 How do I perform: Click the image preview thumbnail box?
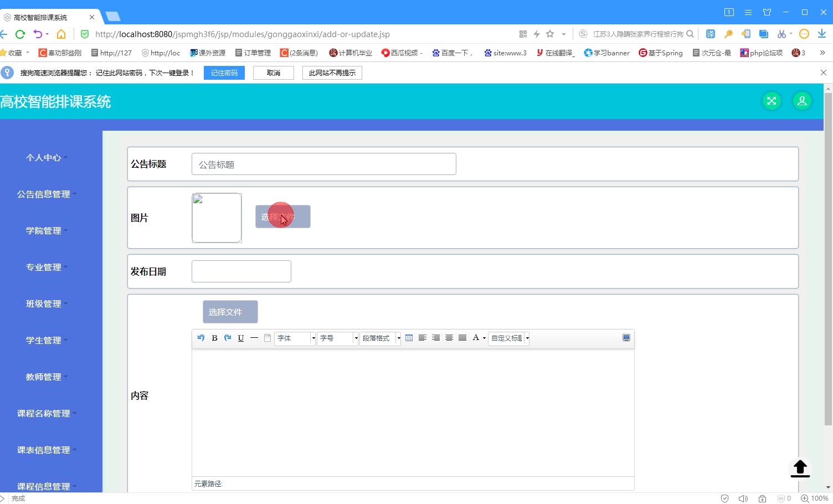(x=217, y=218)
